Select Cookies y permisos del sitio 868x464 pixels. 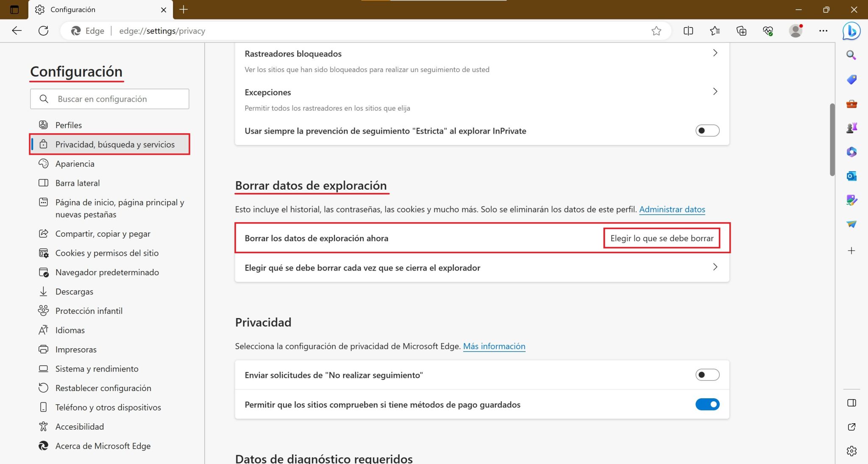(107, 253)
